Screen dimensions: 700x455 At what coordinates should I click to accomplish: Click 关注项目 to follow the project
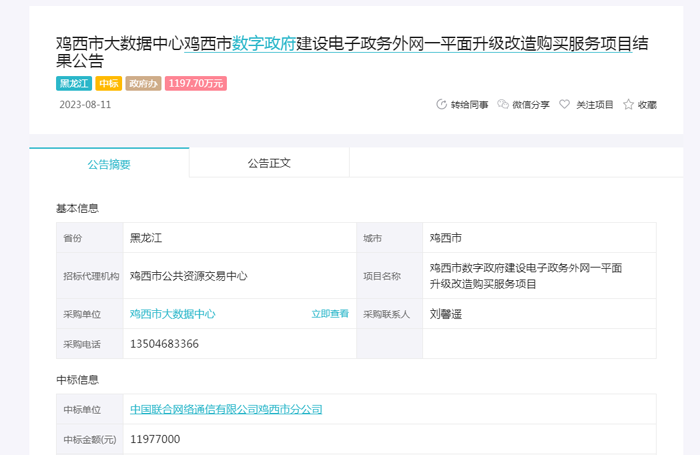point(595,105)
